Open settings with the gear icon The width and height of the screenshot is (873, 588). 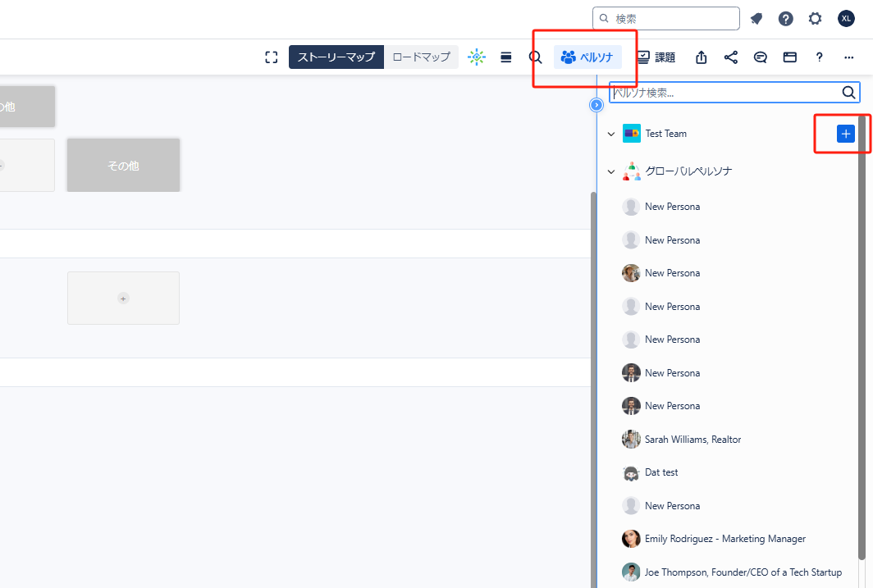815,19
